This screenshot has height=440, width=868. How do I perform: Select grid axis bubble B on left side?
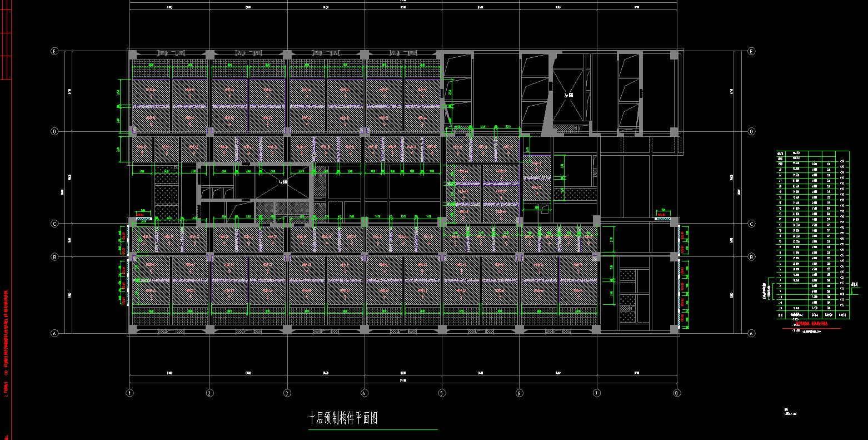pos(54,256)
